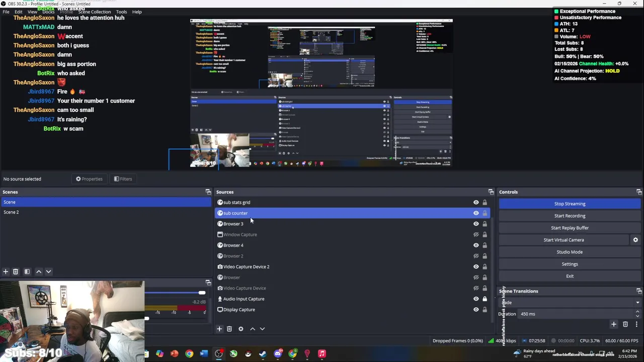Move source down arrow in Sources toolbar
Screen dimensions: 644x362
(x=262, y=329)
